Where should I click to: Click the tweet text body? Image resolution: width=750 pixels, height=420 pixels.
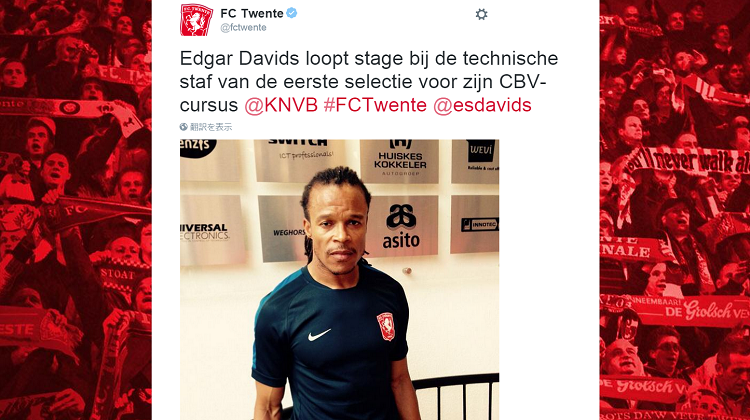click(369, 81)
